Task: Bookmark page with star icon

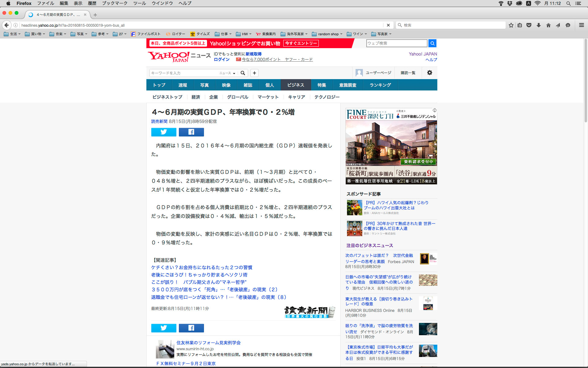Action: (511, 25)
